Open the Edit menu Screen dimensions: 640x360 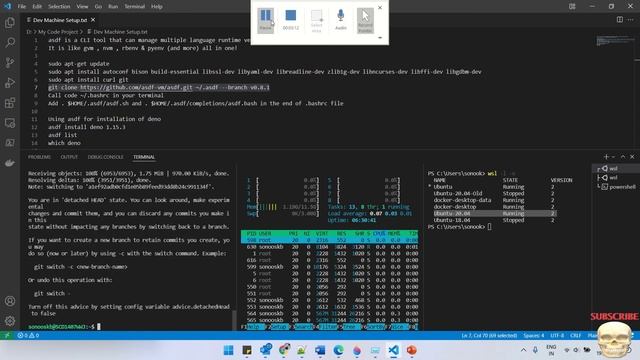pyautogui.click(x=37, y=7)
